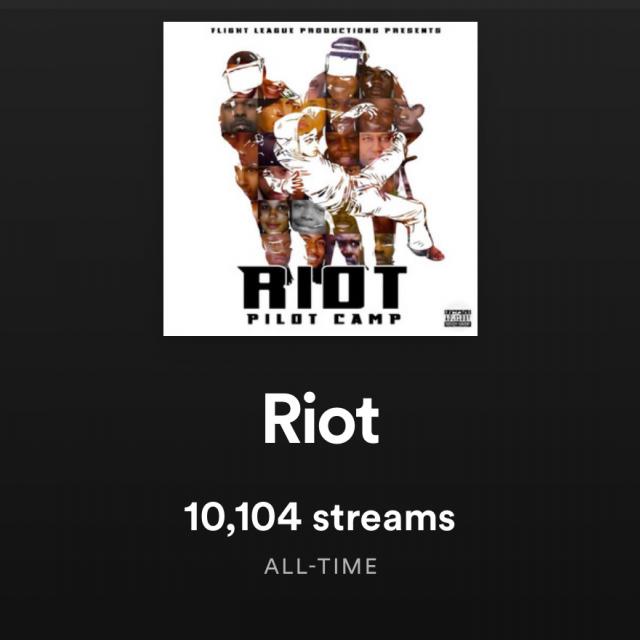Image resolution: width=640 pixels, height=640 pixels.
Task: Tap the Parental Advisory badge on cover
Action: [458, 318]
